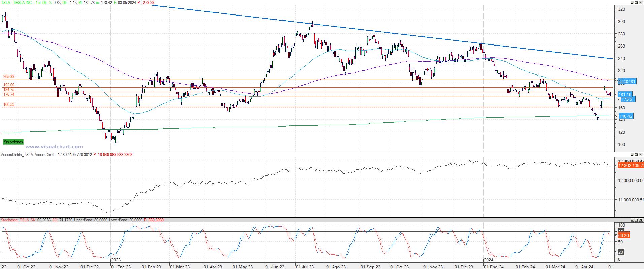
Task: Click the 100 price scale label on main chart
Action: pyautogui.click(x=622, y=145)
